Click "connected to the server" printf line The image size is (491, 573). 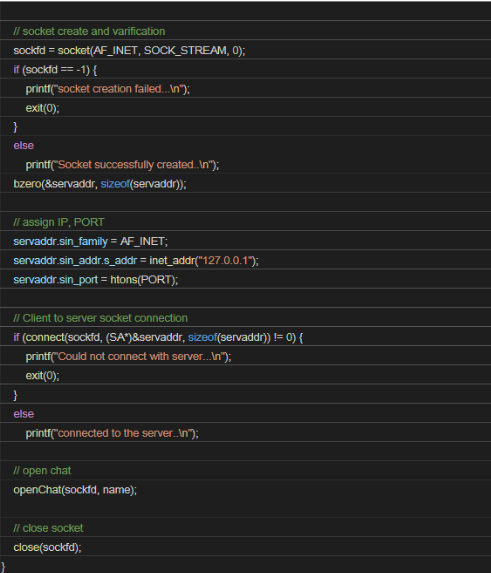click(112, 433)
